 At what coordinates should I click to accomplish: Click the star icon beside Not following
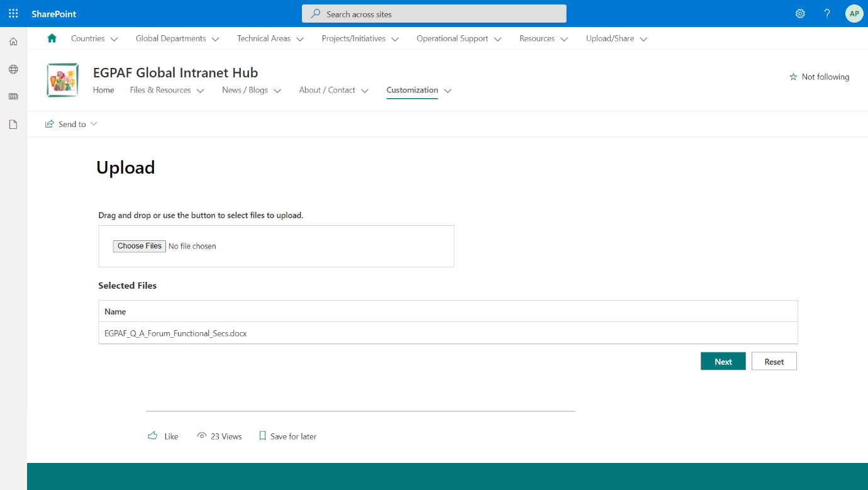click(x=793, y=77)
